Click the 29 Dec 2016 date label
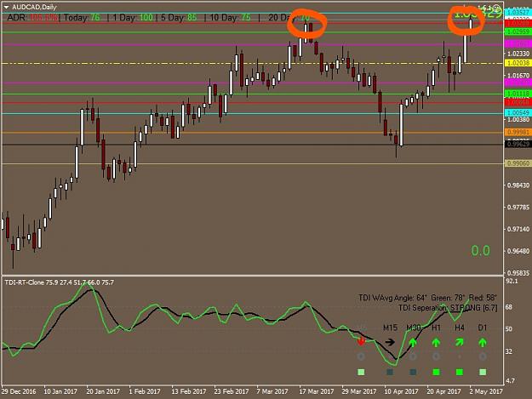This screenshot has width=532, height=399. (x=19, y=391)
